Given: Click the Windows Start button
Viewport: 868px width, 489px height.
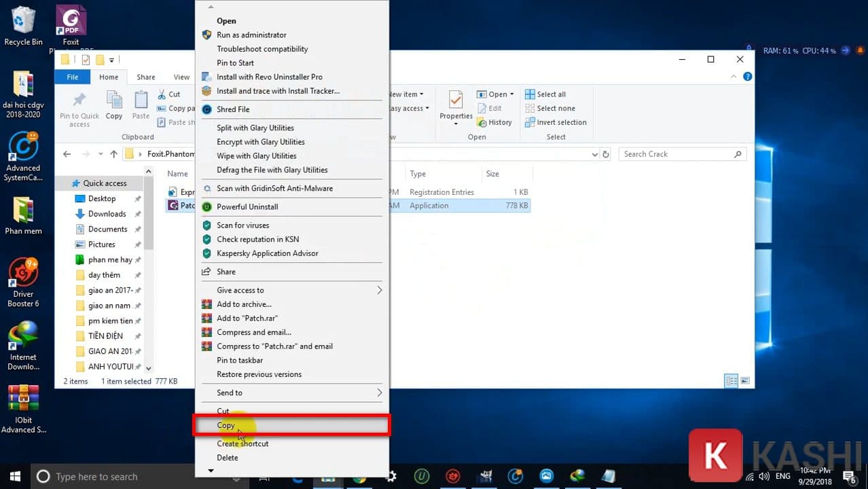Looking at the screenshot, I should 14,476.
